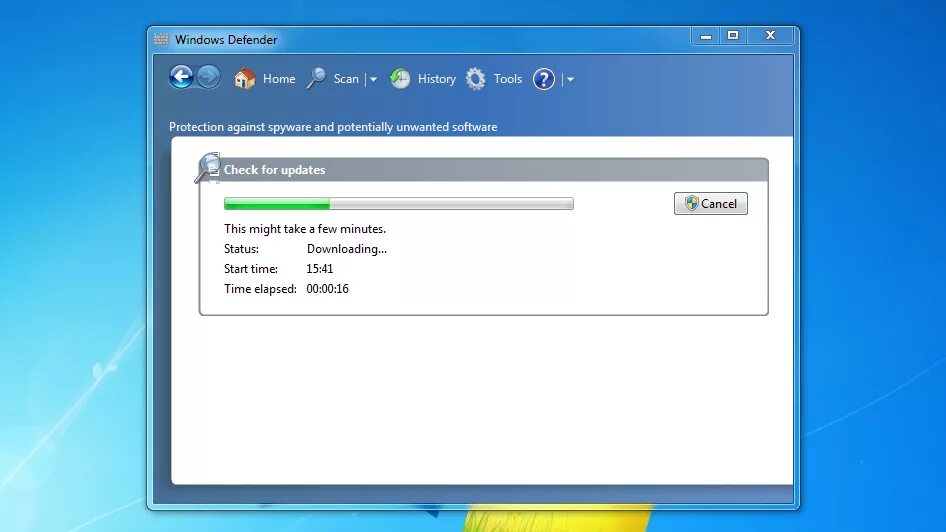946x532 pixels.
Task: Click the History clock icon
Action: [x=400, y=78]
